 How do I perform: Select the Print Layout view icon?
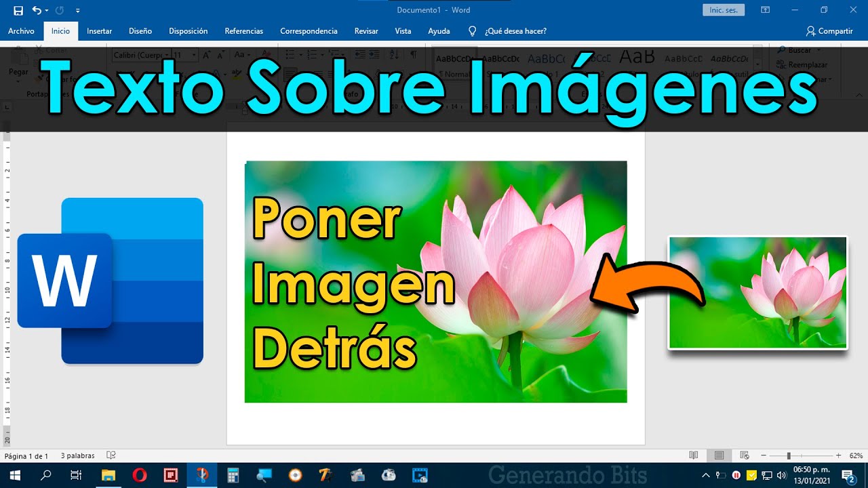coord(719,455)
